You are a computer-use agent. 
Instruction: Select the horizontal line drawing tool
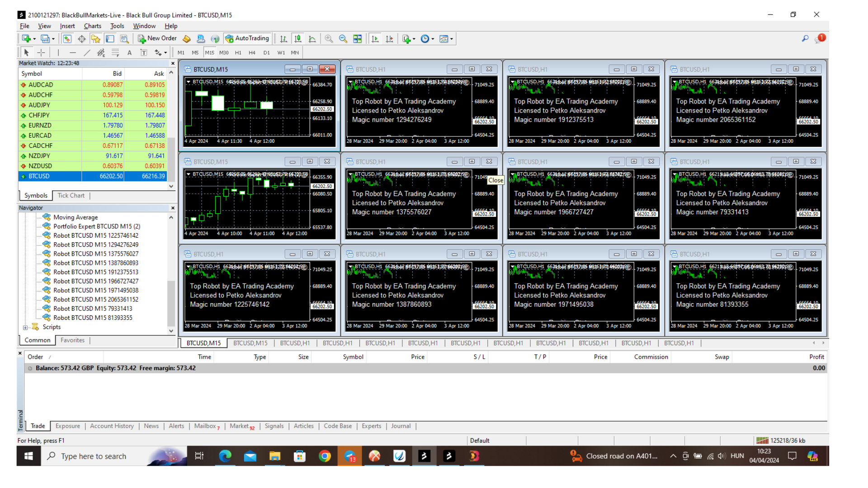point(72,53)
